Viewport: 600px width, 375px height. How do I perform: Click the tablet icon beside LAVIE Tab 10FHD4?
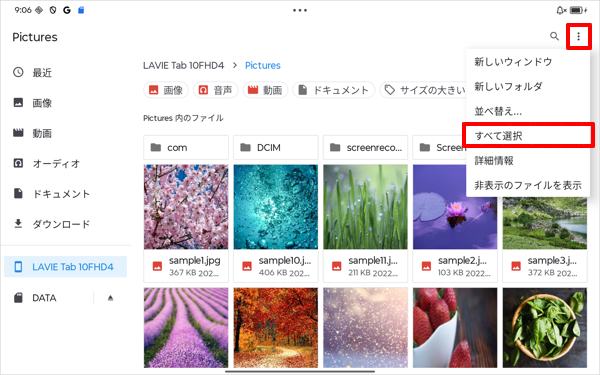pyautogui.click(x=18, y=267)
